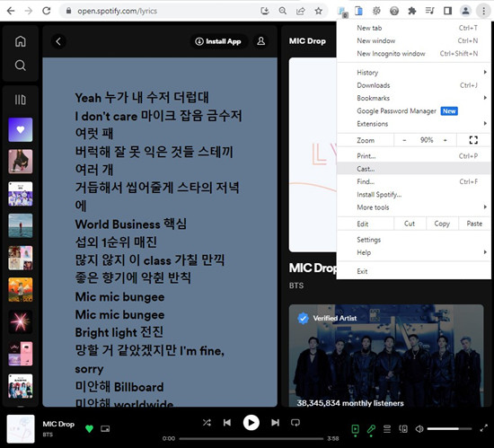Viewport: 494px width, 448px height.
Task: Click browser back arrow
Action: 11,11
